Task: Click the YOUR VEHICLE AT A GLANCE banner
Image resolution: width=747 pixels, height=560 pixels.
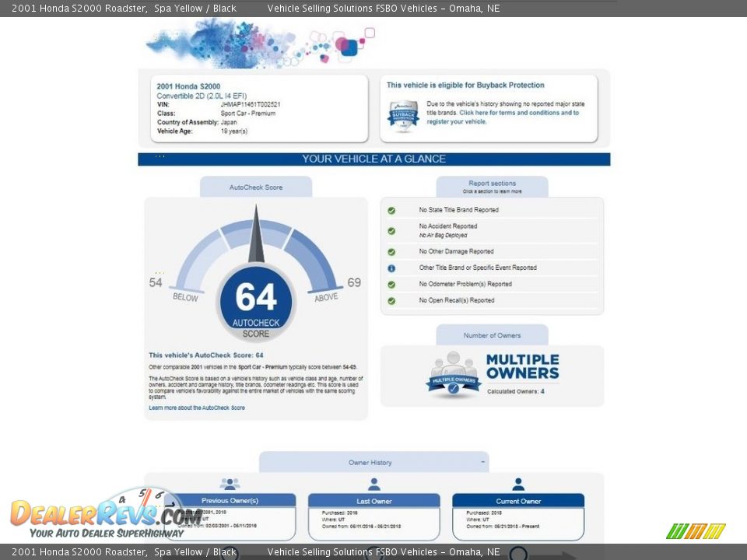Action: (374, 159)
